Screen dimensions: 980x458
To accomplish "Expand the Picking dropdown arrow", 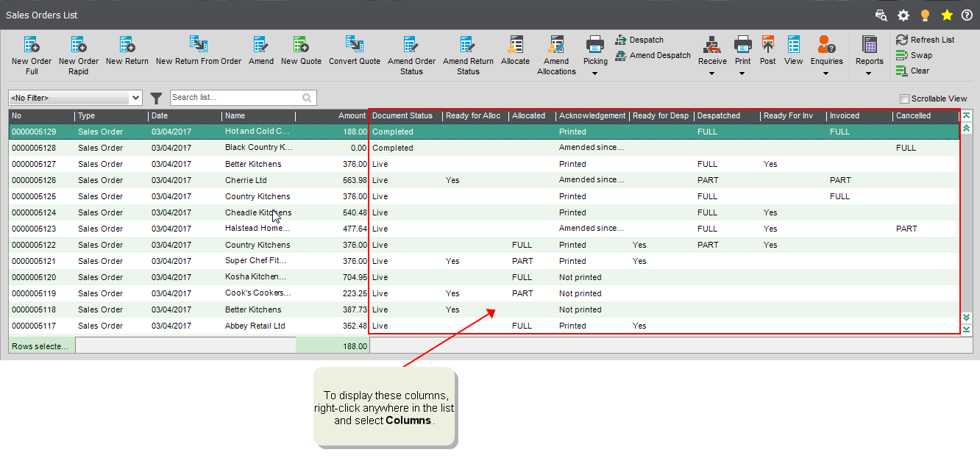I will [x=594, y=71].
